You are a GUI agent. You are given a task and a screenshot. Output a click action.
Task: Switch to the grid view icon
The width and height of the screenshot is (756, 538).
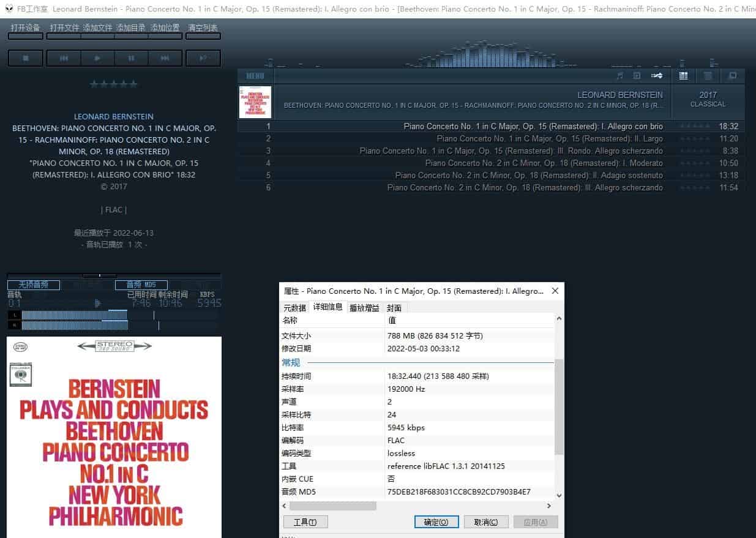click(684, 76)
